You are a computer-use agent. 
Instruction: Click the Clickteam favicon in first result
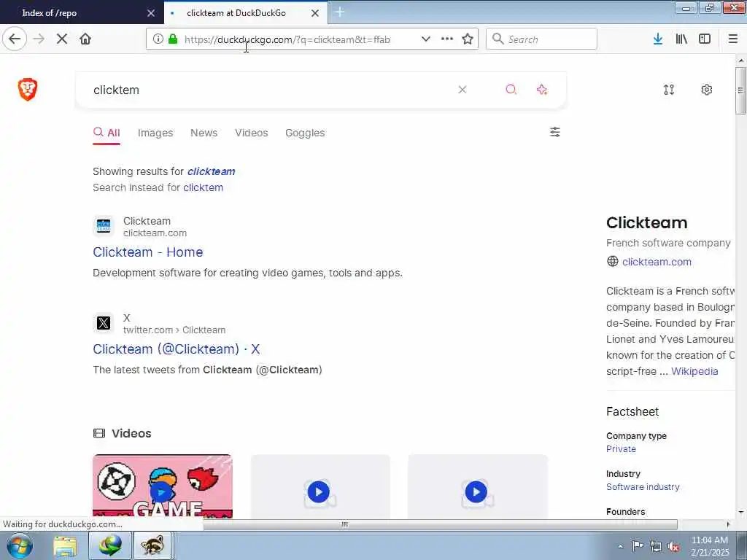coord(104,226)
